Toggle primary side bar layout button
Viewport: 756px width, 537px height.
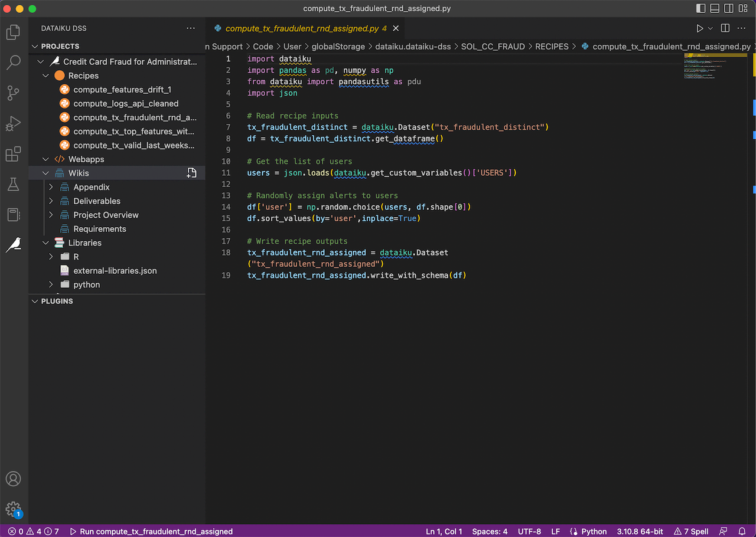[x=700, y=9]
